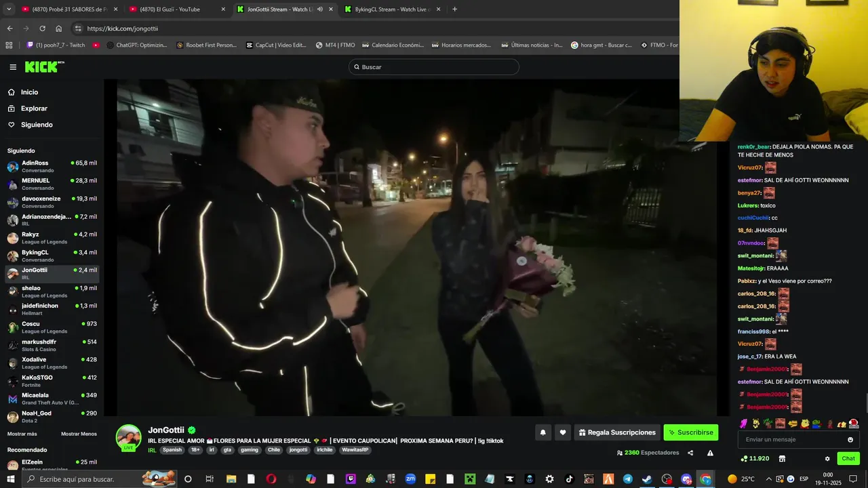Click the 11.920 channel points balance
This screenshot has height=488, width=868.
coord(755,459)
